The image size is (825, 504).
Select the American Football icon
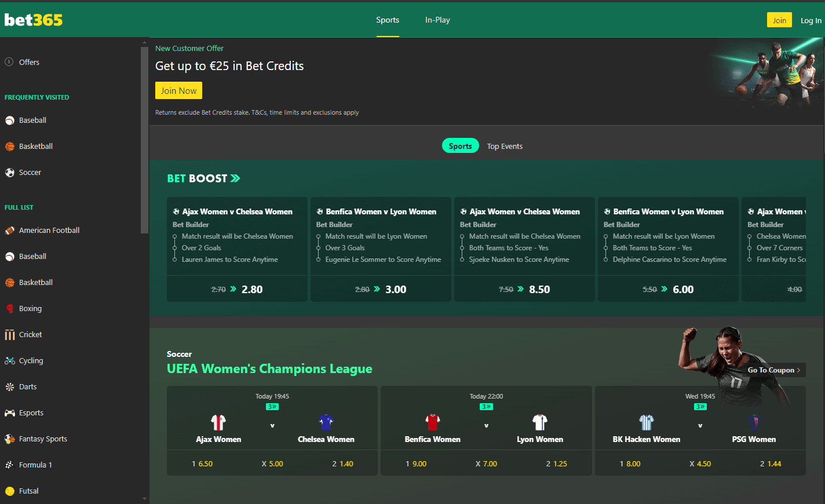pyautogui.click(x=10, y=231)
